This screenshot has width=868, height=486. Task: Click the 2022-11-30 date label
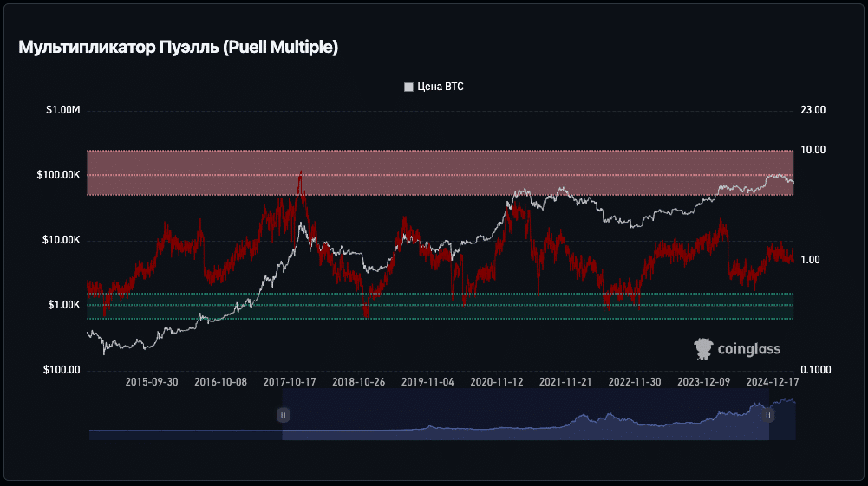pyautogui.click(x=635, y=382)
